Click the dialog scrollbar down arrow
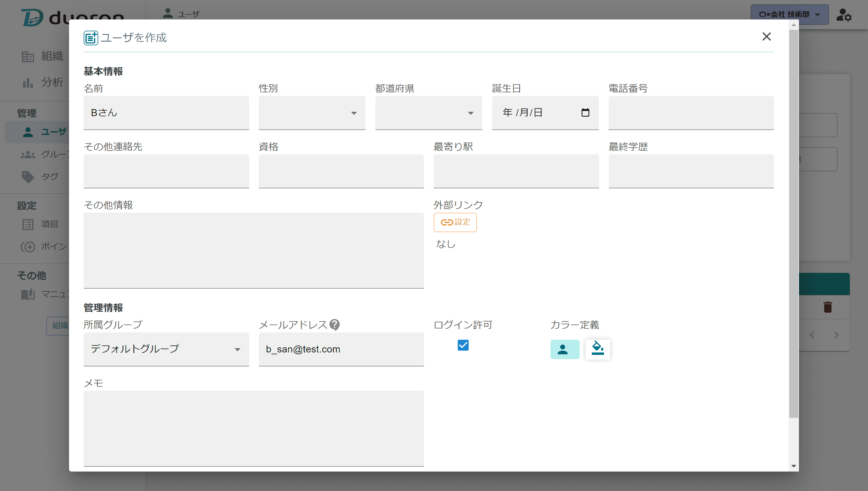This screenshot has height=491, width=868. [x=793, y=466]
